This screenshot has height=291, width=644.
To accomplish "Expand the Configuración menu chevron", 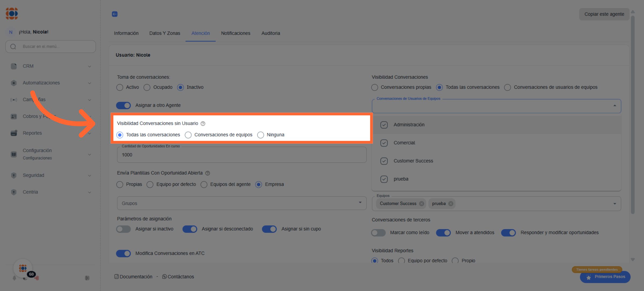I will (x=89, y=154).
